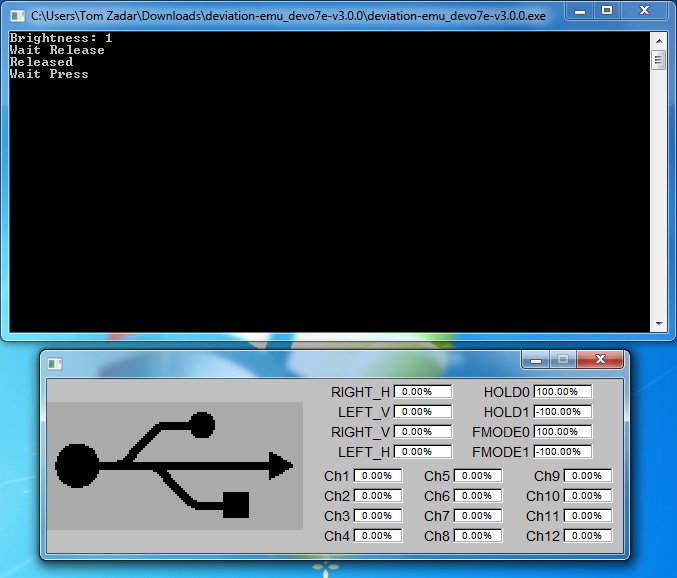677x578 pixels.
Task: Click the 'Released' console line
Action: (x=41, y=62)
